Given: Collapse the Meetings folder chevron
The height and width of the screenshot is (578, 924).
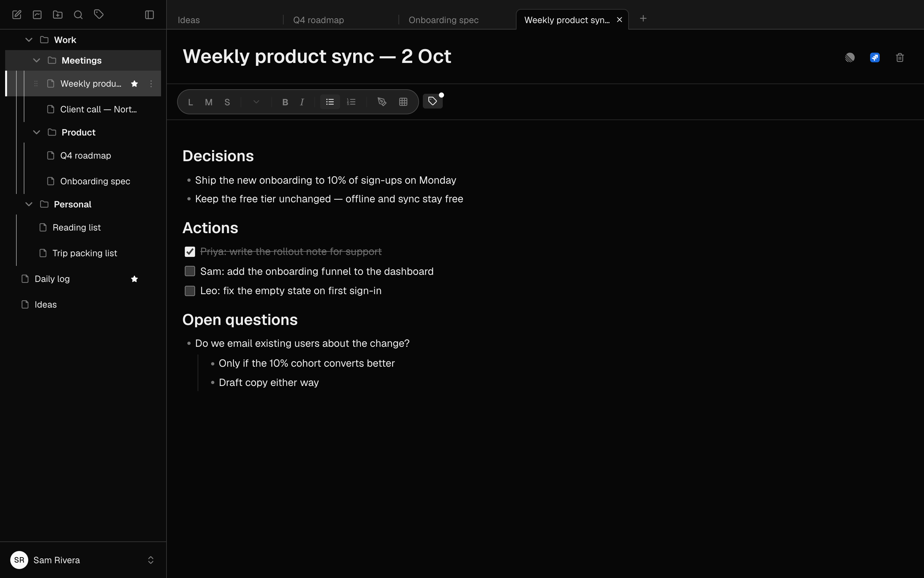Looking at the screenshot, I should point(36,60).
